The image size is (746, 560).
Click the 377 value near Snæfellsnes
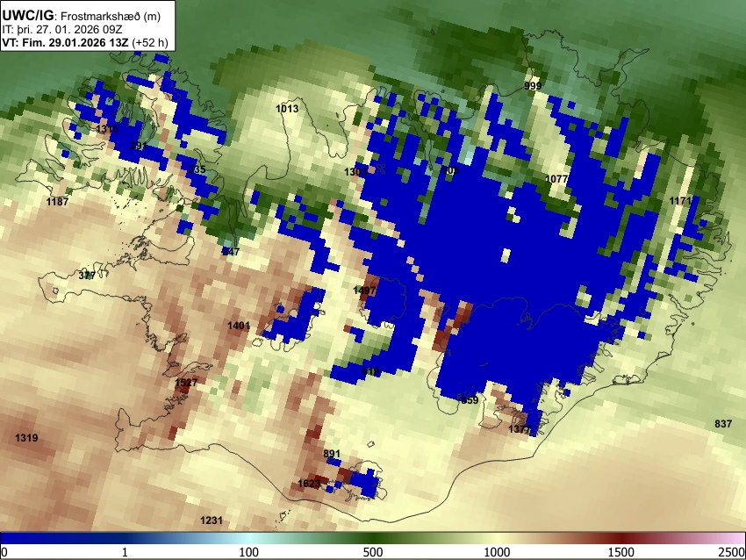pos(87,276)
